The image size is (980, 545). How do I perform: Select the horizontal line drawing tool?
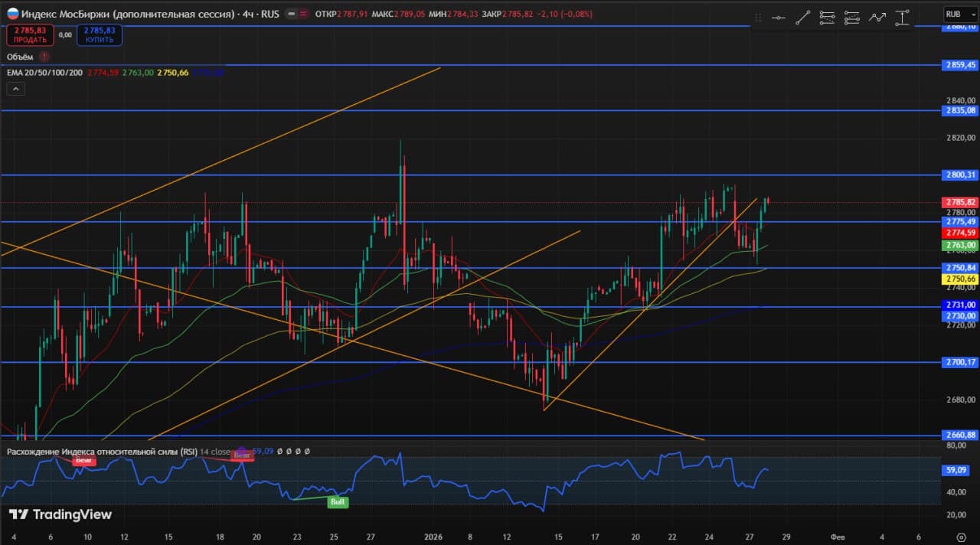(x=779, y=18)
